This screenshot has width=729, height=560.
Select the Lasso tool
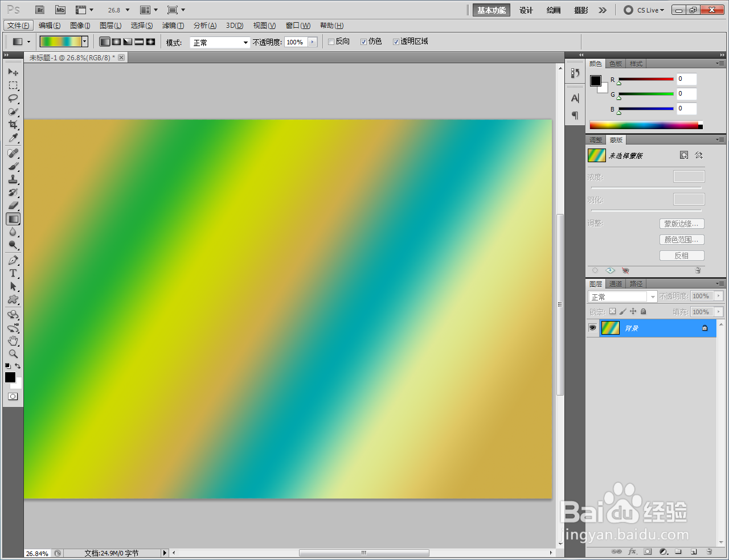(x=13, y=98)
